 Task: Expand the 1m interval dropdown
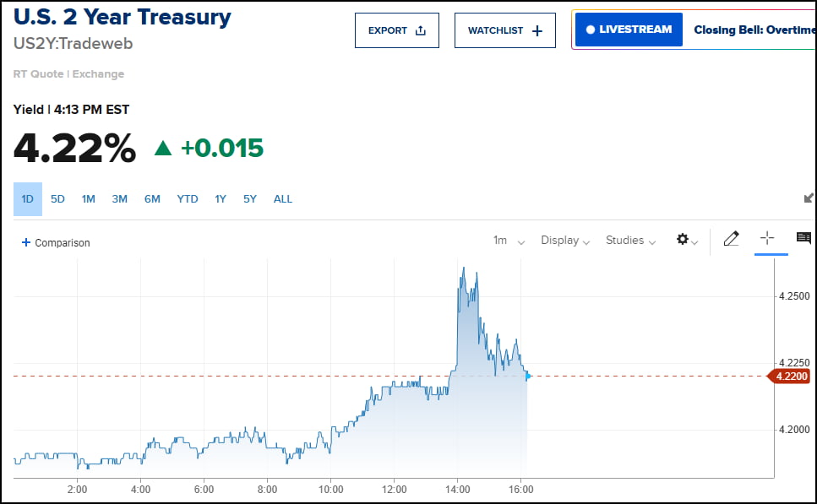click(509, 241)
